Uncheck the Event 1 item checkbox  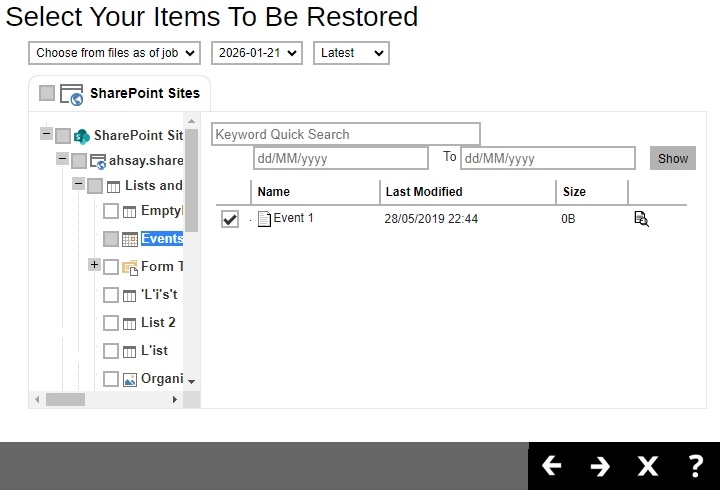tap(230, 219)
